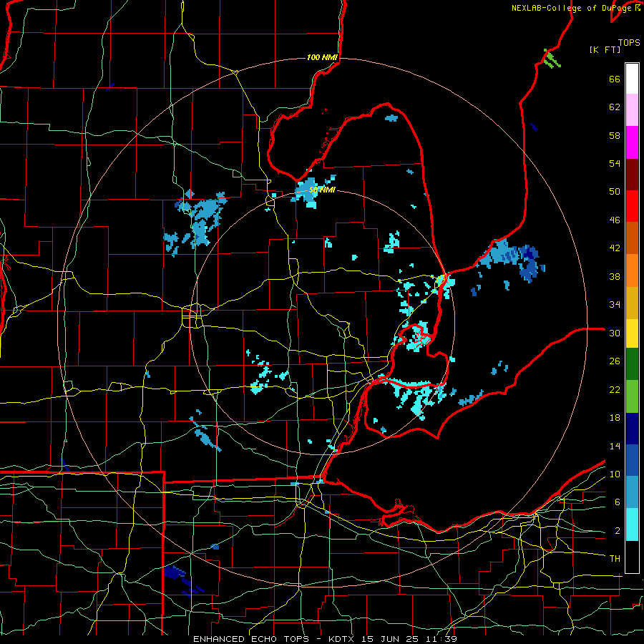
Task: Click 'ENHANCED ECHO TOPS' product title
Action: click(x=251, y=639)
